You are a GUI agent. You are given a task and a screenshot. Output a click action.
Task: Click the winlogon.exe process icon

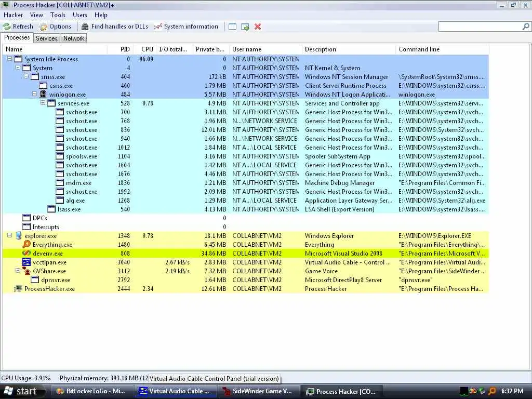click(x=43, y=95)
